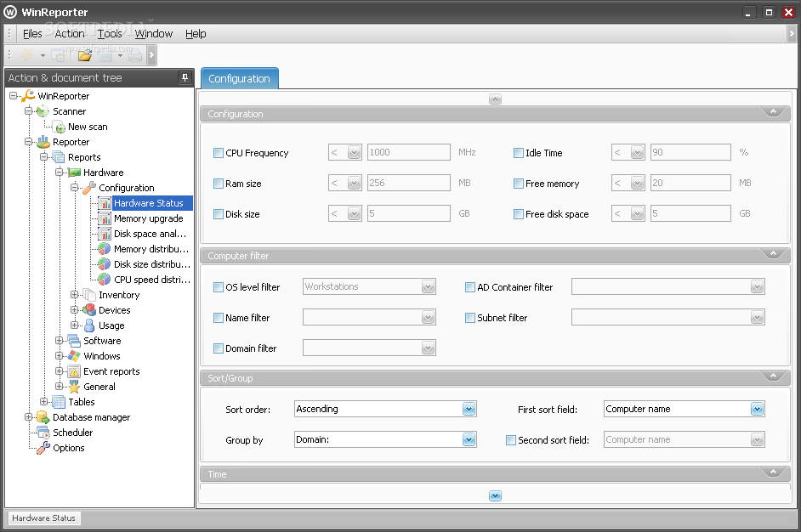Collapse the Sort/Group section
The height and width of the screenshot is (532, 801).
coord(774,376)
